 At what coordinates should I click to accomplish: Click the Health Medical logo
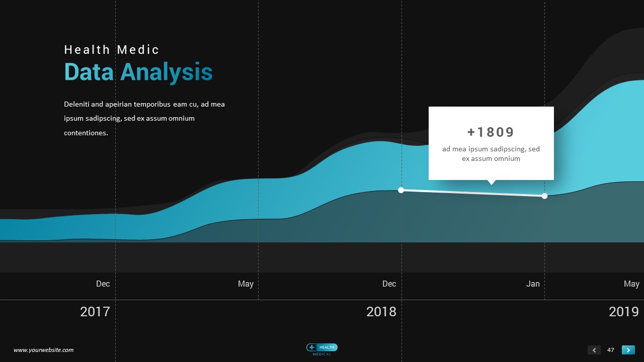coord(322,349)
